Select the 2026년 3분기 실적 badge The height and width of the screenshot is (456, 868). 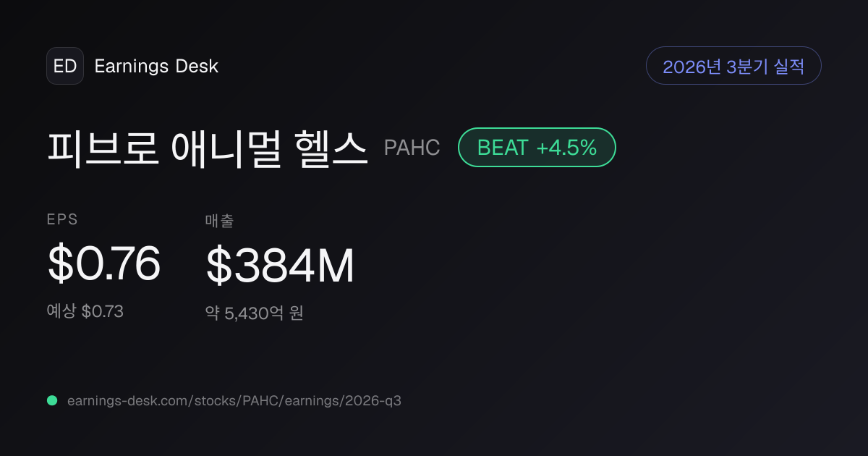pos(733,66)
